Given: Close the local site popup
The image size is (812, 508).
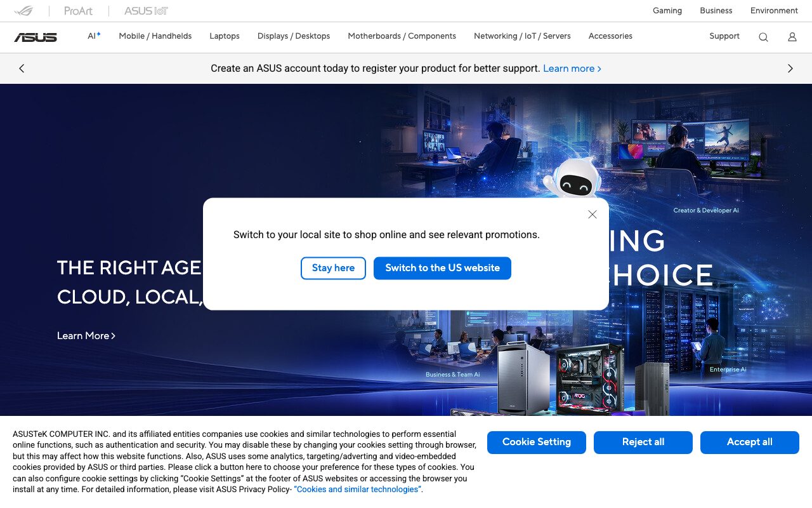Looking at the screenshot, I should tap(593, 215).
